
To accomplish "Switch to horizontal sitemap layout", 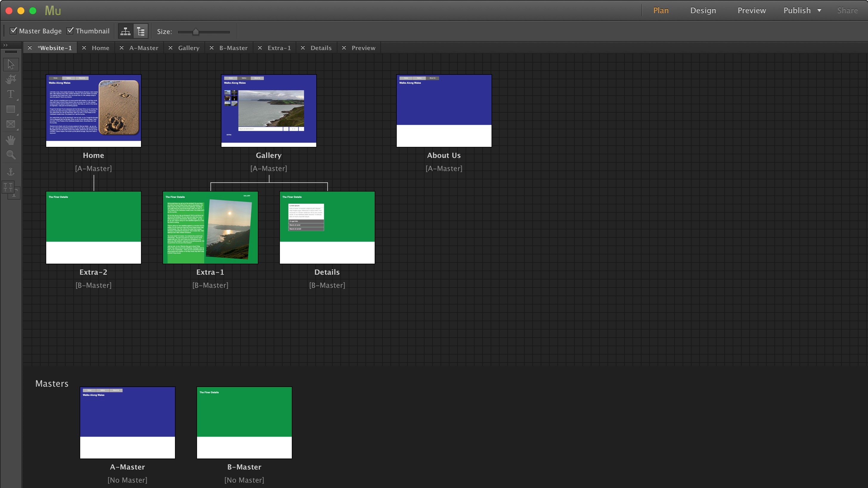I will pos(126,31).
